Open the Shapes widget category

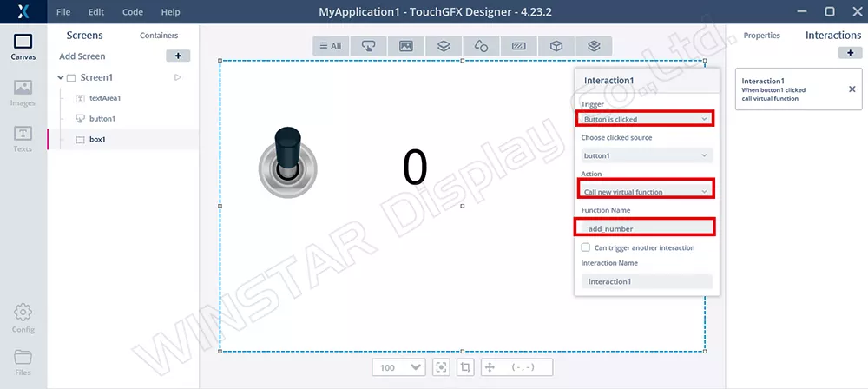point(480,46)
